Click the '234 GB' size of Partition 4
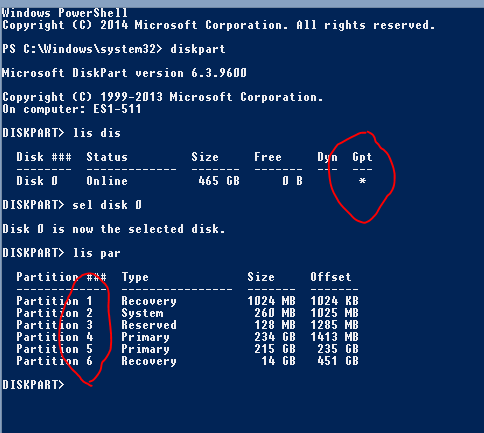 click(275, 337)
